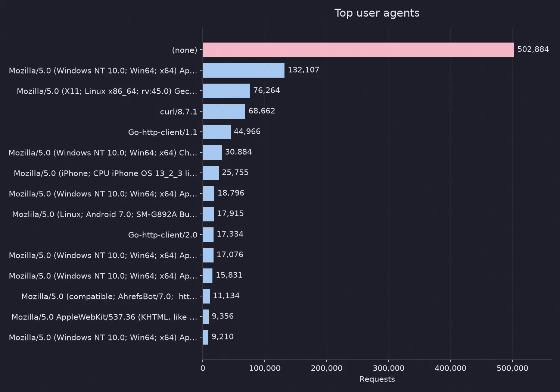
Task: Click the curl/8.7.1 label
Action: (x=178, y=112)
